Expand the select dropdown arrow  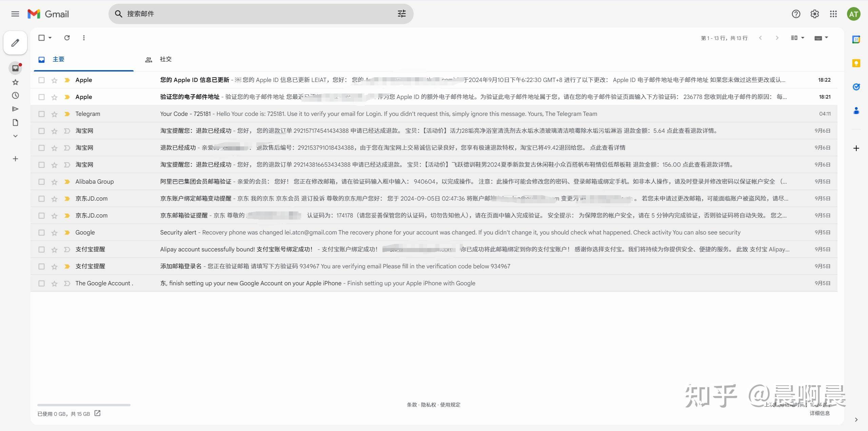point(50,38)
